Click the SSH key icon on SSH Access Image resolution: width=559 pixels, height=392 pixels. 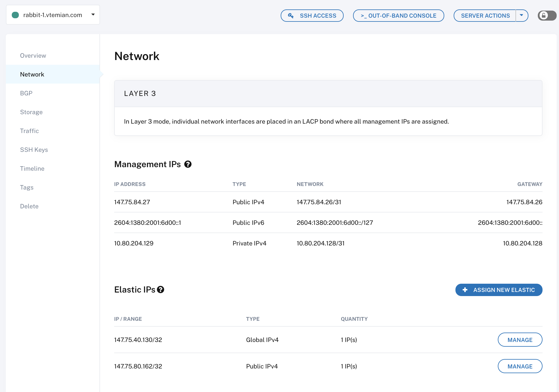(291, 16)
